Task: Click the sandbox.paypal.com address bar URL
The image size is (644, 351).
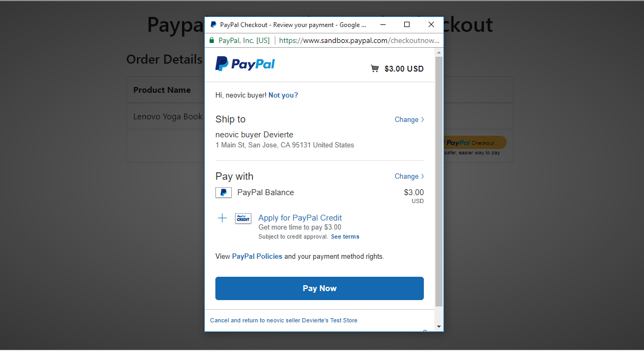Action: tap(359, 40)
